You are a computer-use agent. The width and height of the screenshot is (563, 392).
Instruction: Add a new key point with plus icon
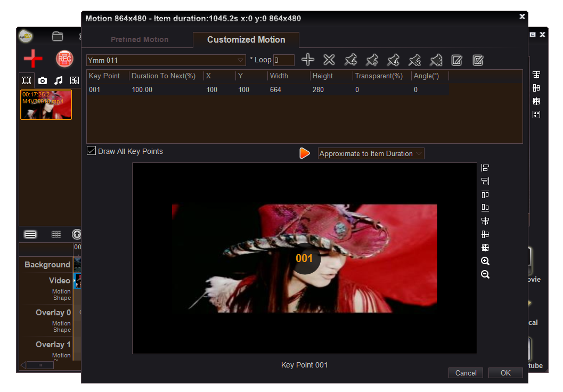(308, 60)
